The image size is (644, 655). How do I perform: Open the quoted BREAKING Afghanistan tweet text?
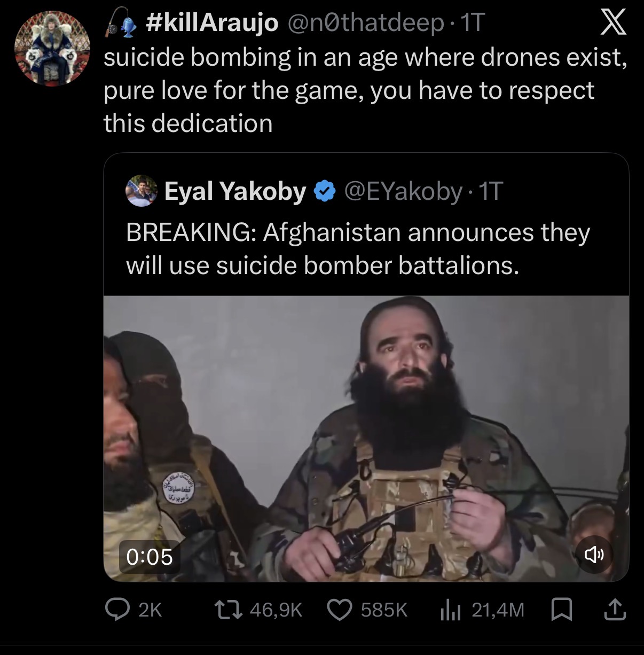pyautogui.click(x=358, y=248)
